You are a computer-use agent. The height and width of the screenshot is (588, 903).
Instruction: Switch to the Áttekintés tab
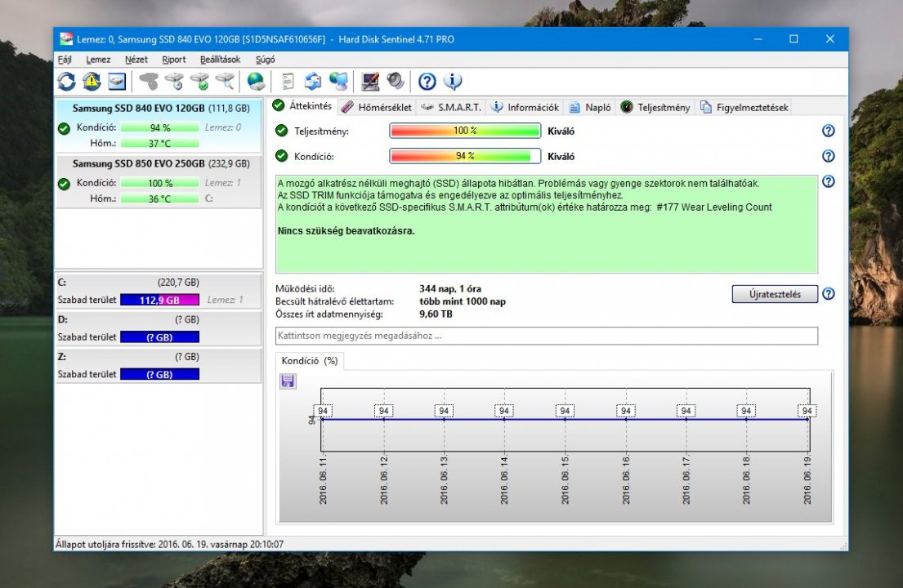click(303, 106)
